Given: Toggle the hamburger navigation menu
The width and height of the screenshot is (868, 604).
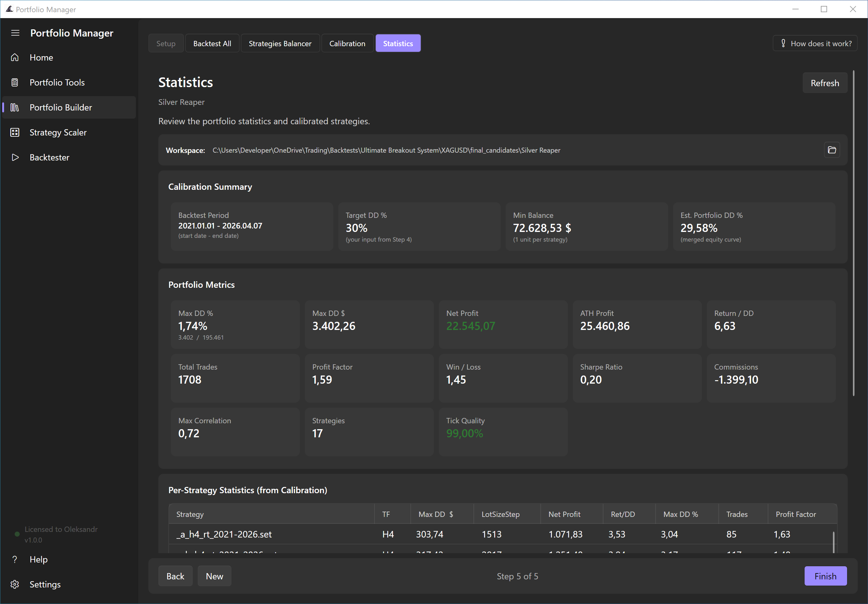Looking at the screenshot, I should 15,33.
